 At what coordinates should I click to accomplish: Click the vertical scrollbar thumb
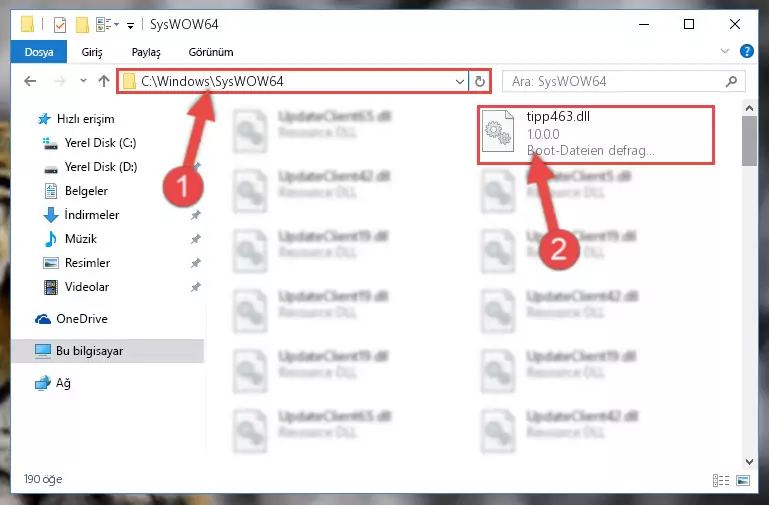click(749, 141)
